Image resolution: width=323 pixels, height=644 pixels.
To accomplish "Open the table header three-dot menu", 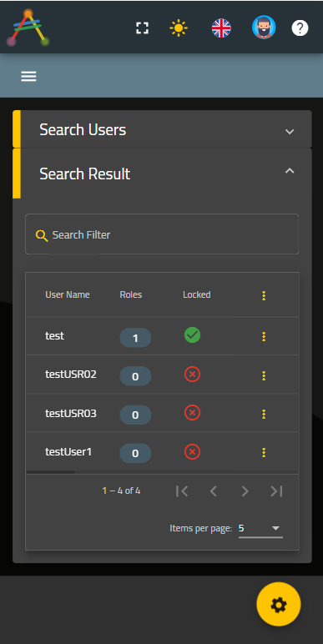I will point(264,295).
